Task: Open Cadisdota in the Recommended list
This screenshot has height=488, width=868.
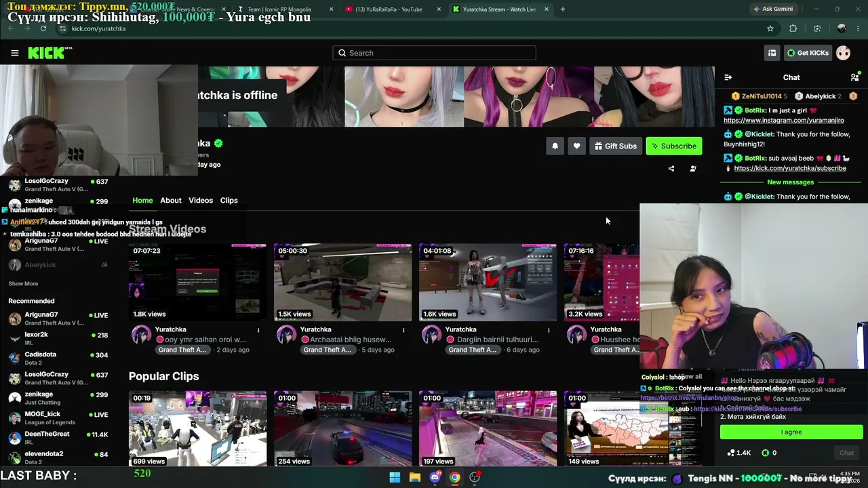Action: pos(58,358)
